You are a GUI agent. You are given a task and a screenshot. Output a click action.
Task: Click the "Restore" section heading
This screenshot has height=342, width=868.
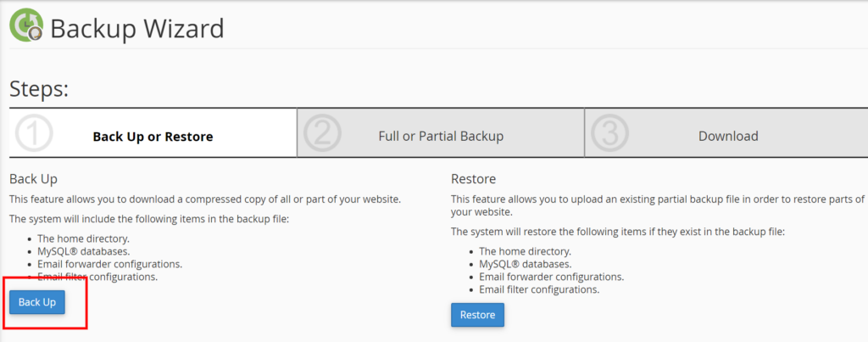coord(473,179)
